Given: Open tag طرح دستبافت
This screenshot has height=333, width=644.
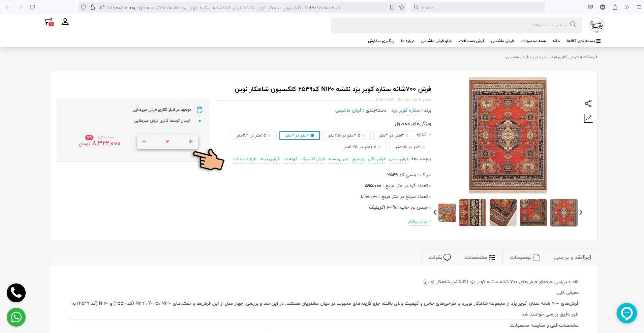Looking at the screenshot, I should (244, 159).
